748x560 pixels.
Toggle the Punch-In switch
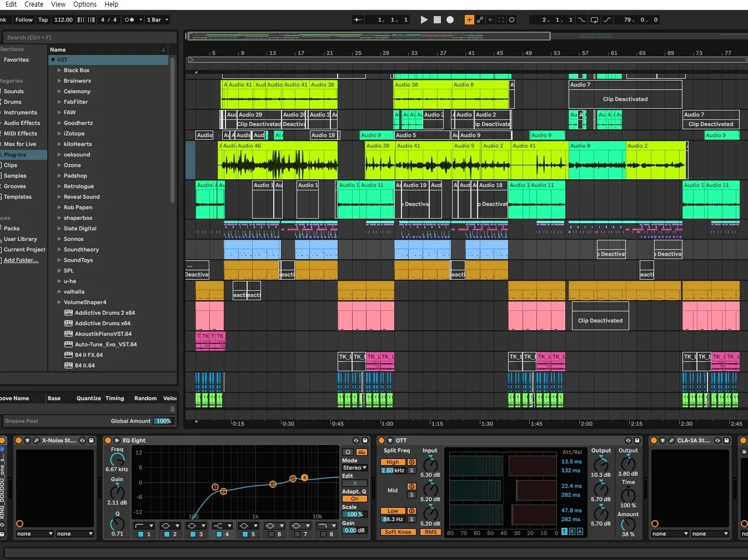pos(581,19)
